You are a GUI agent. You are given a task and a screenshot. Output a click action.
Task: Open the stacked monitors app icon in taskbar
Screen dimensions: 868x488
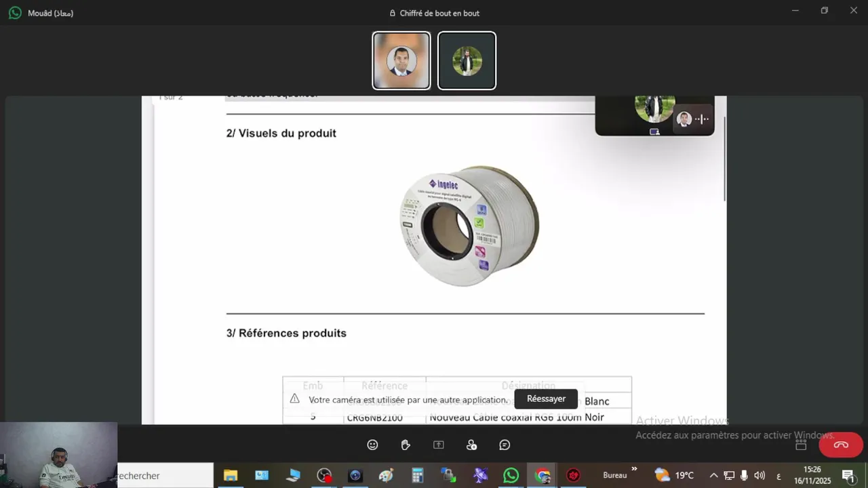(448, 476)
